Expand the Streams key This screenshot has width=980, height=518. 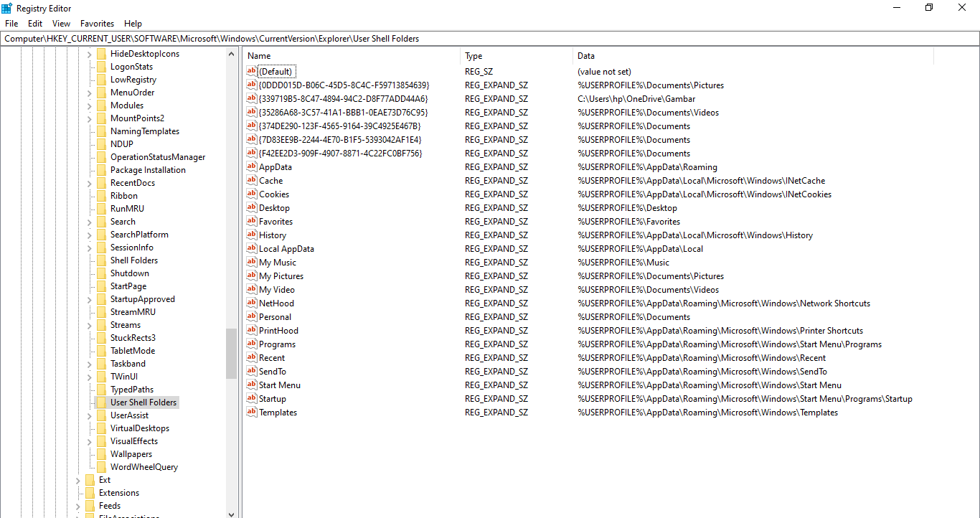pos(90,325)
